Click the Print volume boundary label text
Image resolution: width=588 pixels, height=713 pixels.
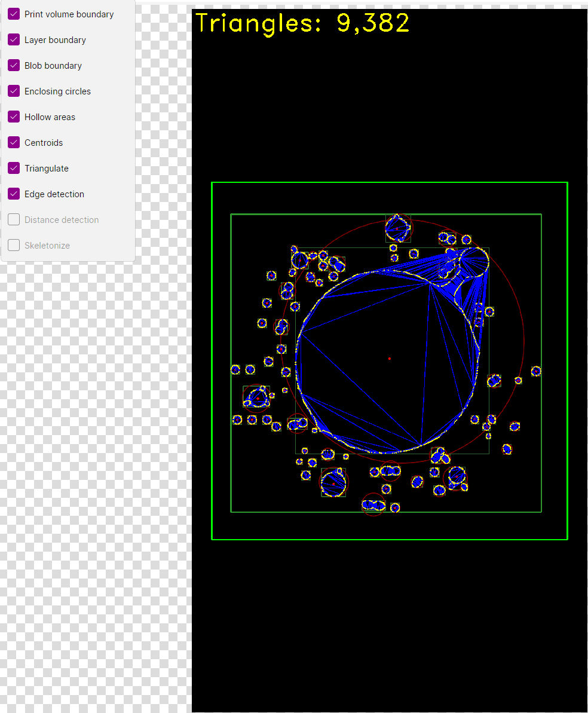[69, 14]
